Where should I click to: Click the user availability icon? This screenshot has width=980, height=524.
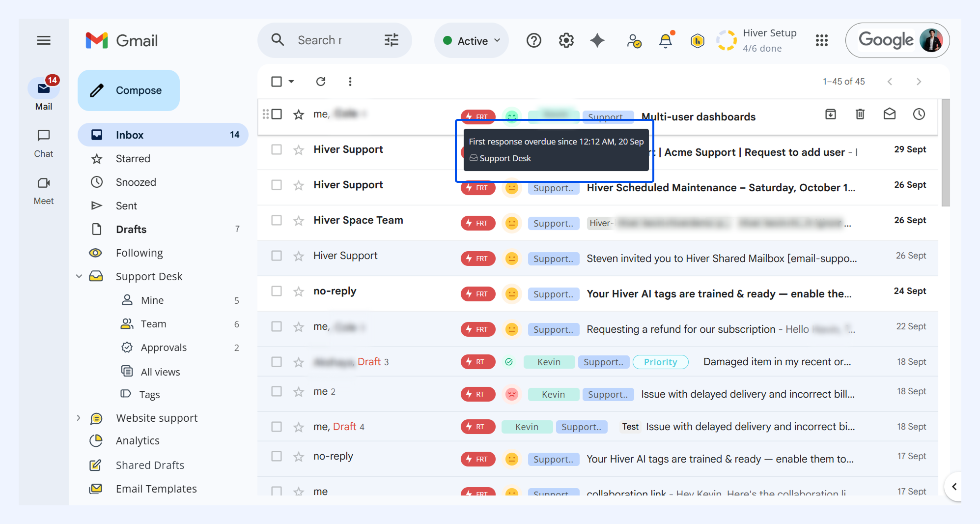pyautogui.click(x=634, y=41)
